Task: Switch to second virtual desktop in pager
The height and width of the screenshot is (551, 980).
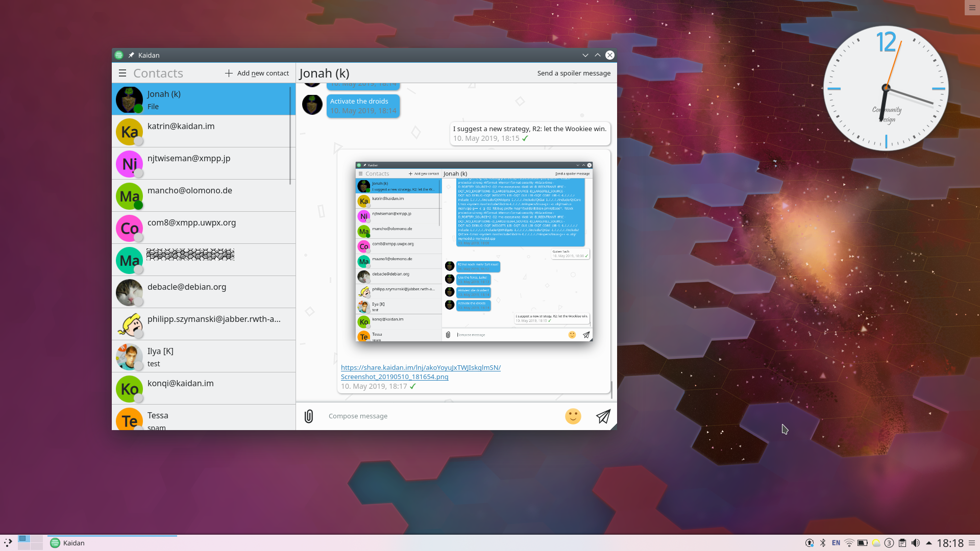Action: pos(36,539)
